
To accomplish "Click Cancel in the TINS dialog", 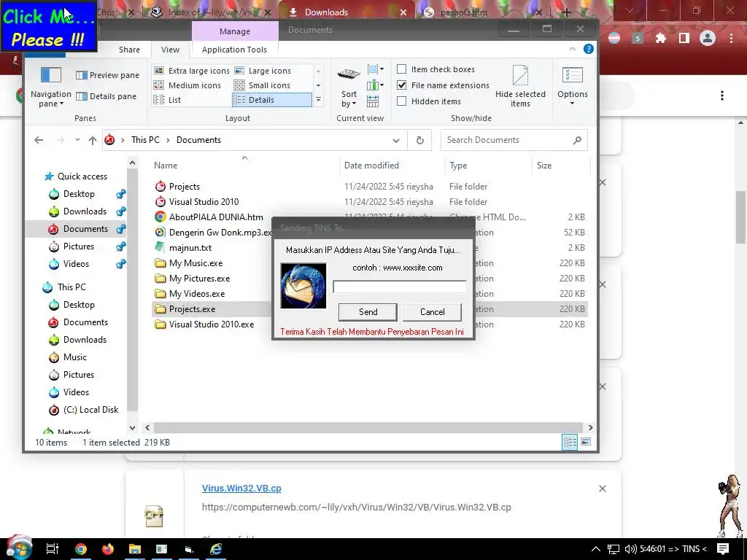I will coord(432,312).
